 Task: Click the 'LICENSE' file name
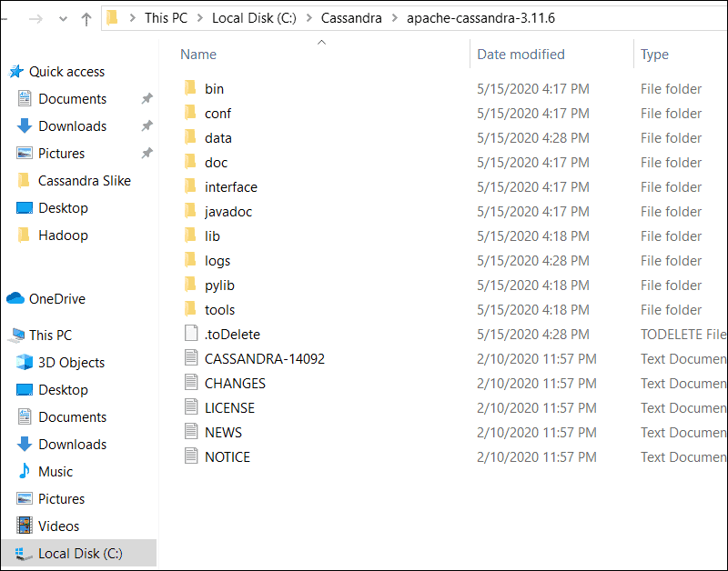(x=229, y=407)
